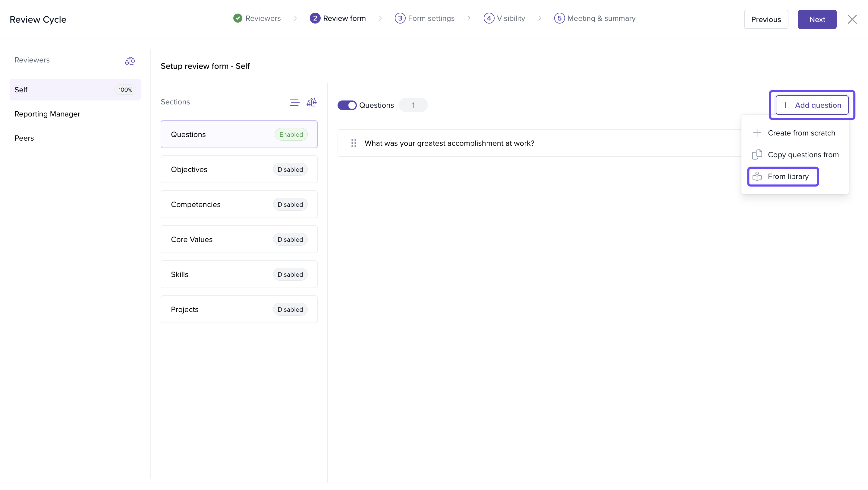Viewport: 868px width, 490px height.
Task: Click the Meeting & summary step number icon
Action: pos(559,18)
